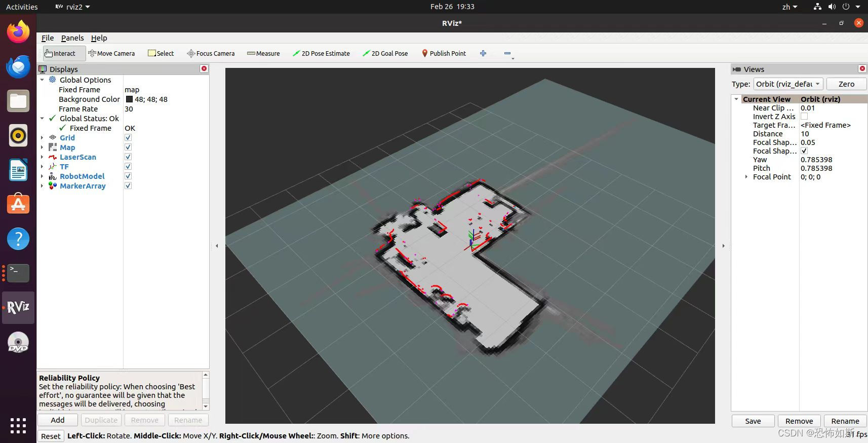Select the 2D Pose Estimate tool
868x443 pixels.
(x=321, y=53)
